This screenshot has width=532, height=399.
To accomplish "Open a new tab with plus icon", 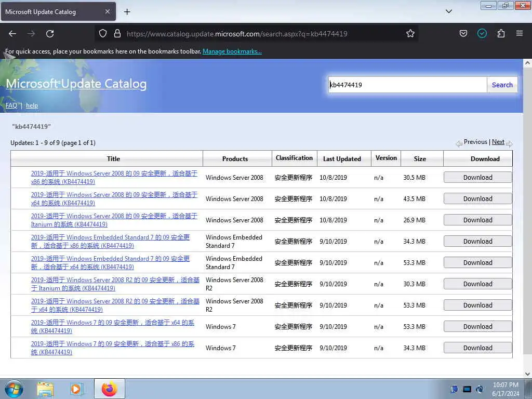I will pos(127,12).
